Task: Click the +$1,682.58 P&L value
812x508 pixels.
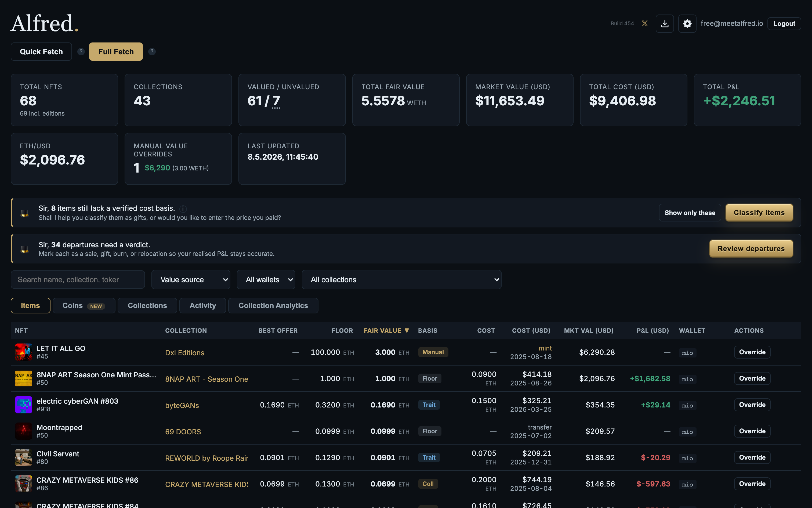Action: pyautogui.click(x=650, y=378)
